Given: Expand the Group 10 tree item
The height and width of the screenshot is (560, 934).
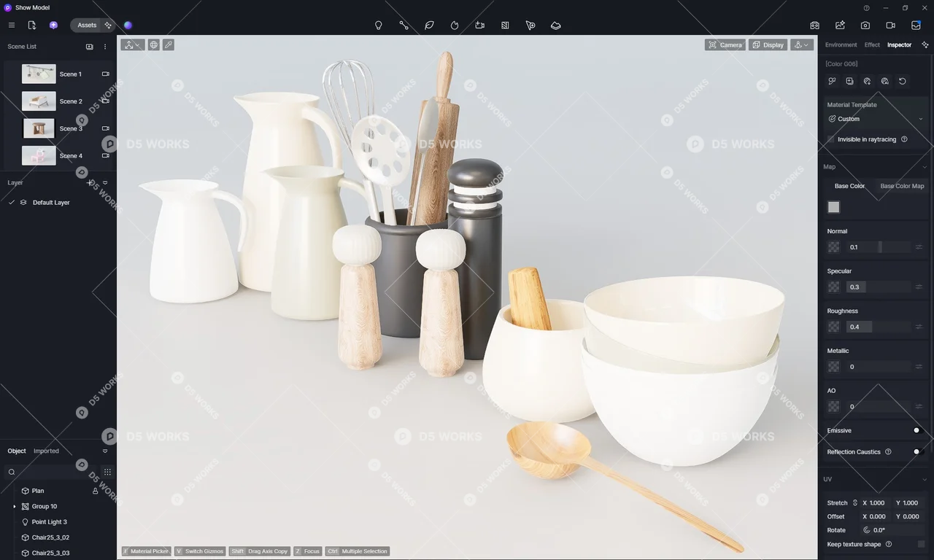Looking at the screenshot, I should tap(15, 507).
